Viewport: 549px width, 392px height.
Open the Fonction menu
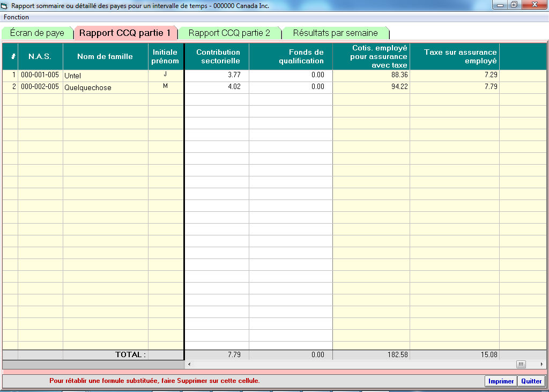point(17,17)
